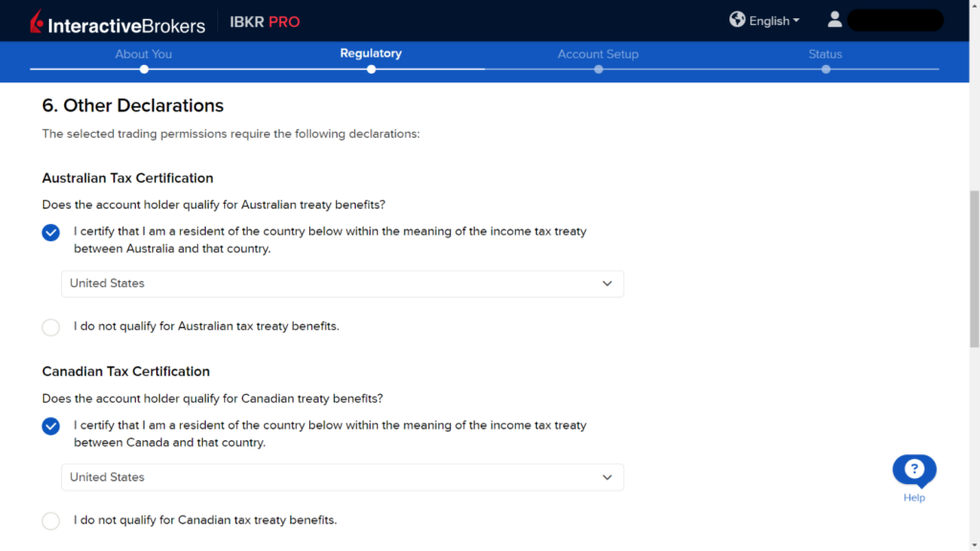Viewport: 980px width, 551px height.
Task: Go to the About You step
Action: click(x=144, y=55)
